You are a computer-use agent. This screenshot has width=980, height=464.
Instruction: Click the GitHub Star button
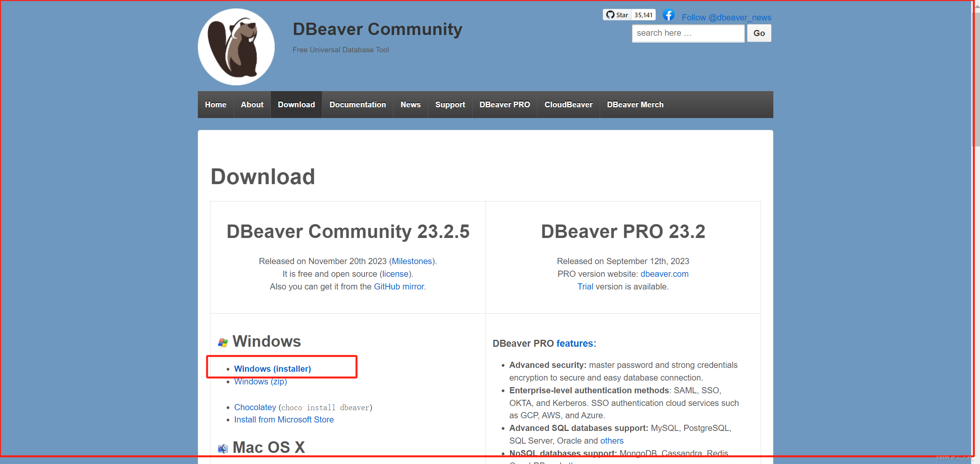617,15
